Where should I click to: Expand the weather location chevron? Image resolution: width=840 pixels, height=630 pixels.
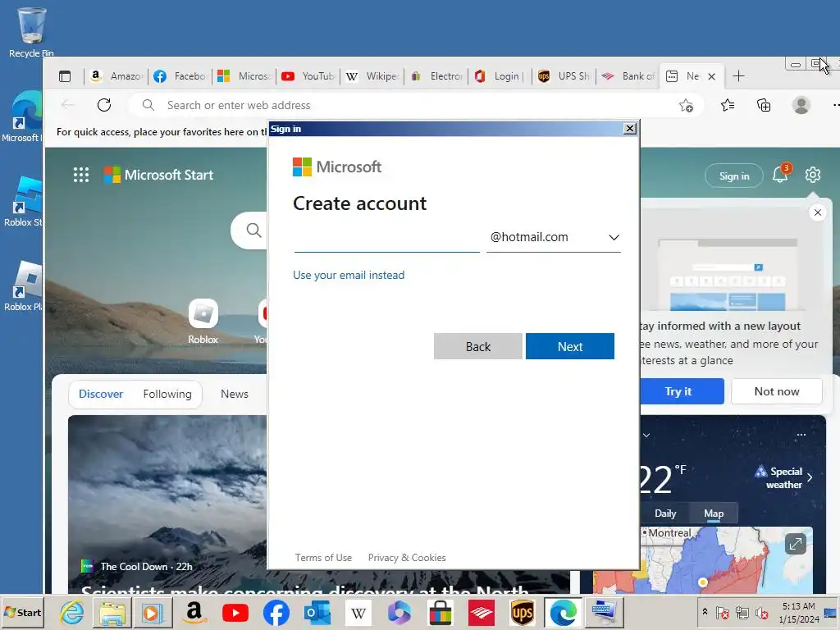tap(646, 435)
